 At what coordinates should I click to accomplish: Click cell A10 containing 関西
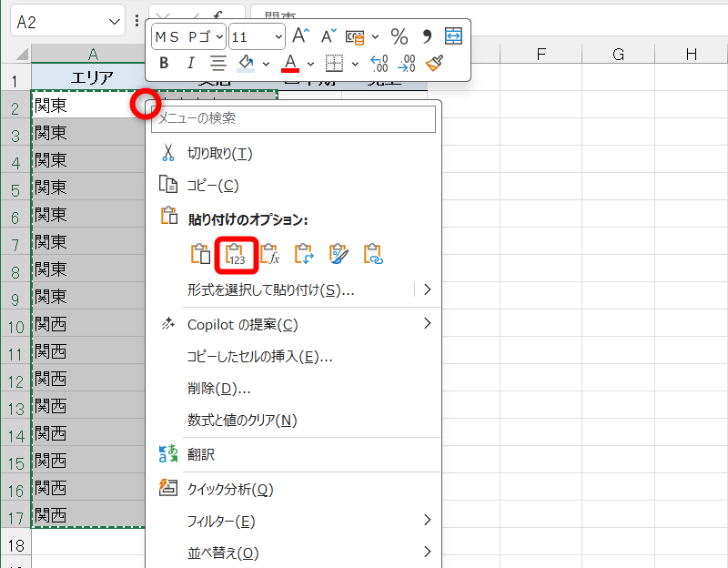88,323
